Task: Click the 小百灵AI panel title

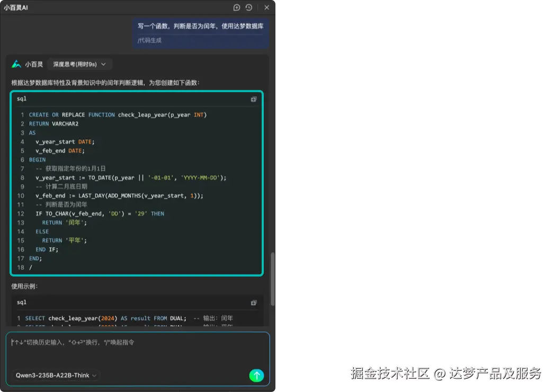Action: coord(16,7)
